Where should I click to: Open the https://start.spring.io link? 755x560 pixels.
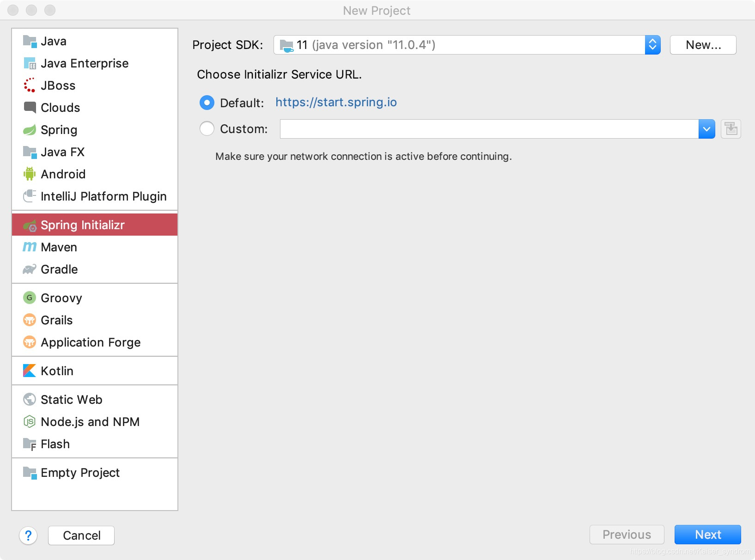336,102
